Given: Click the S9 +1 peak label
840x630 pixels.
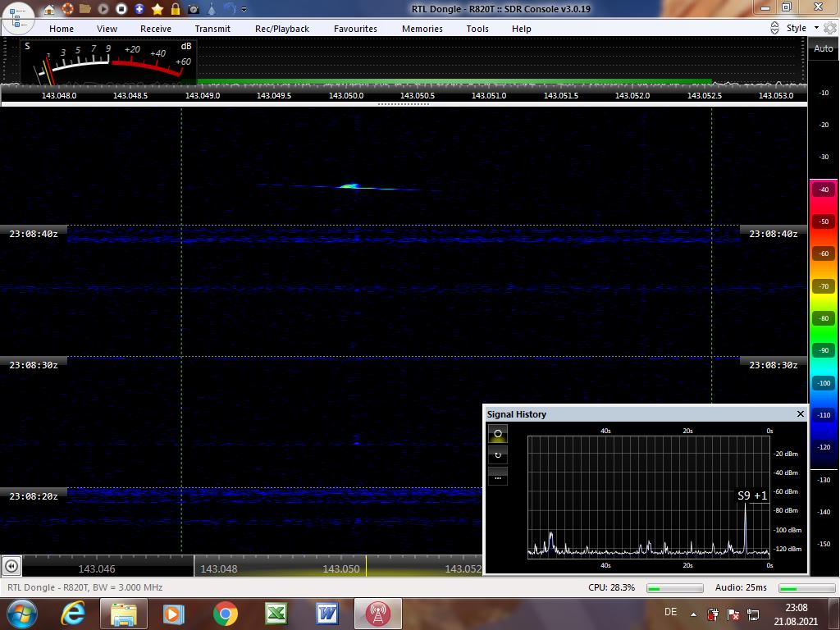Looking at the screenshot, I should point(752,495).
